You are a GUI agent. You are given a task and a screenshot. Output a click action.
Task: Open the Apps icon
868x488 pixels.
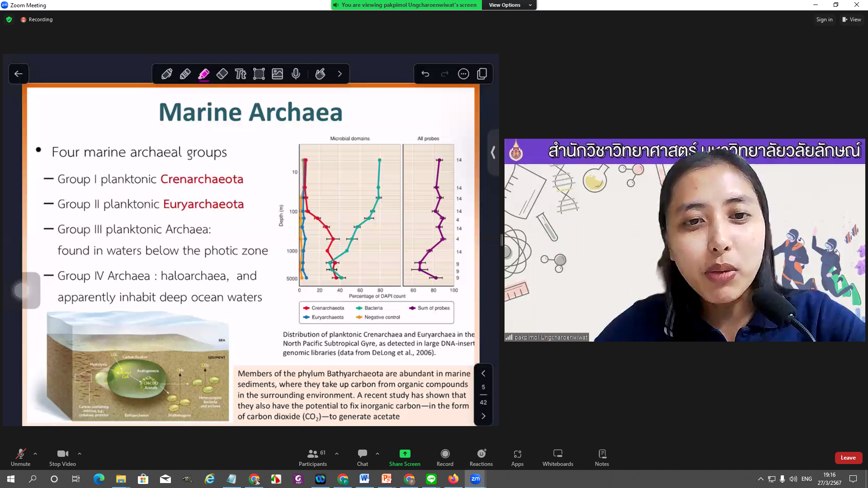coord(517,454)
